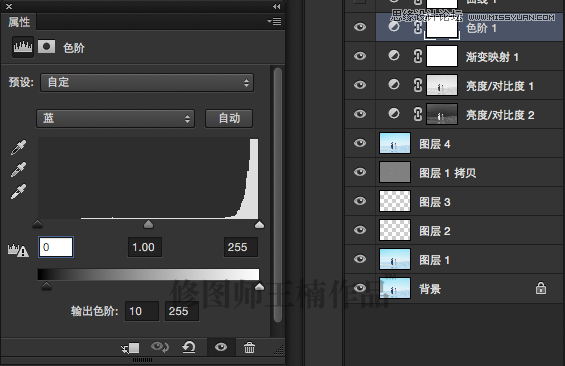The height and width of the screenshot is (366, 565).
Task: Toggle mask link on 亮度/对比度 2 layer
Action: 417,114
